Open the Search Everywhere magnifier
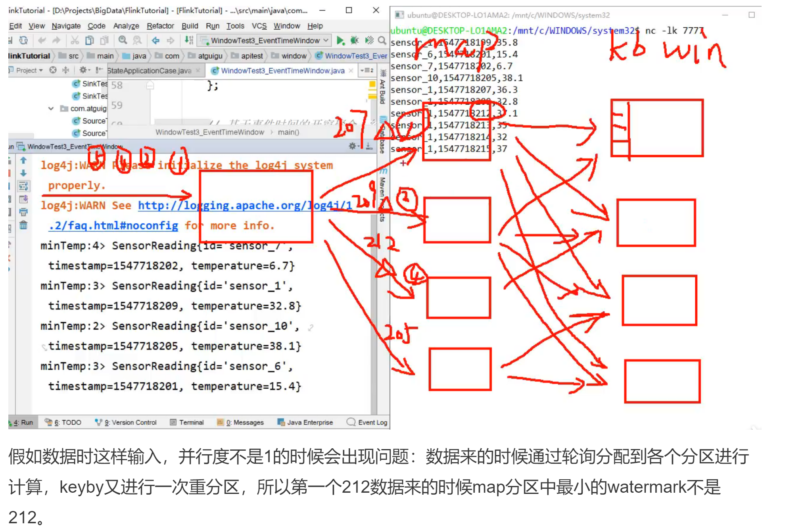Viewport: 806px width, 532px height. (x=382, y=40)
